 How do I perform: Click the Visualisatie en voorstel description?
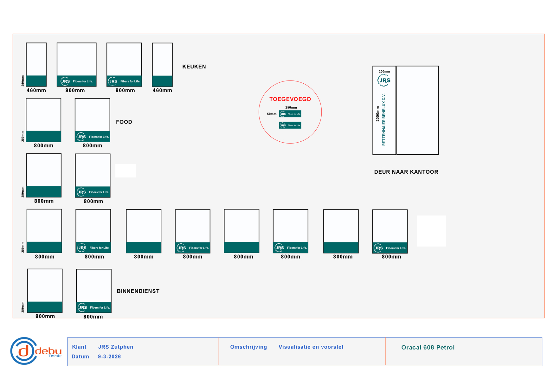click(x=311, y=347)
